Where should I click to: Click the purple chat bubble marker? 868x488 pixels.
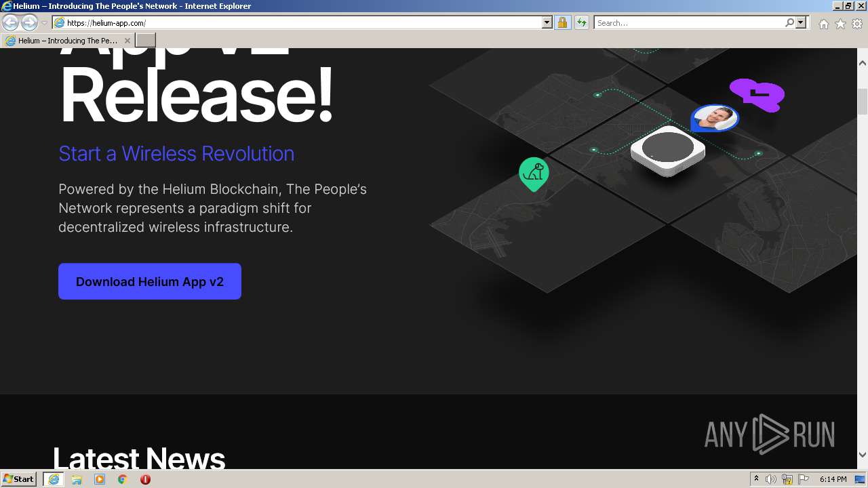(x=757, y=94)
